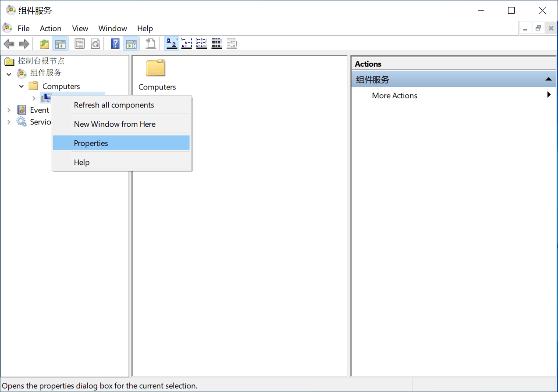
Task: Click the Services gear icon in tree
Action: (x=21, y=122)
